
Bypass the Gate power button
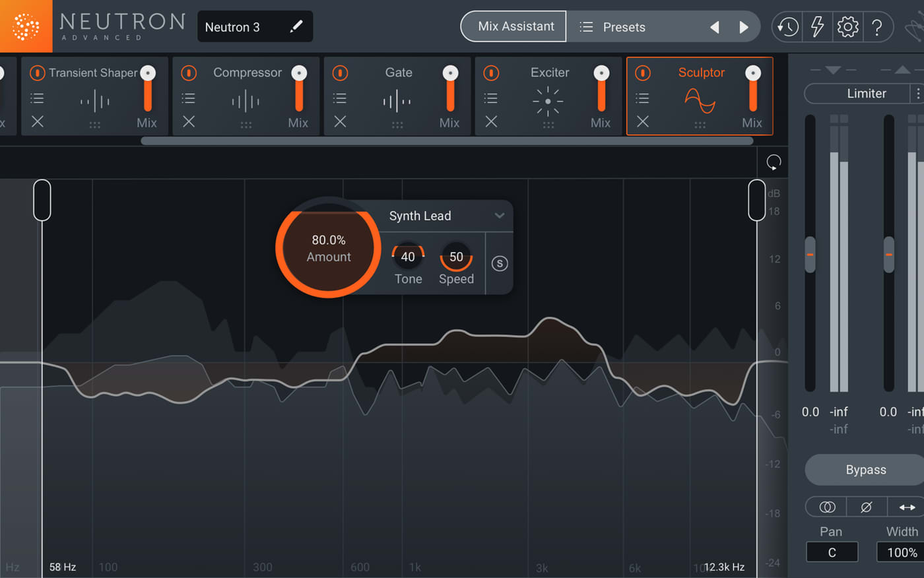tap(340, 73)
